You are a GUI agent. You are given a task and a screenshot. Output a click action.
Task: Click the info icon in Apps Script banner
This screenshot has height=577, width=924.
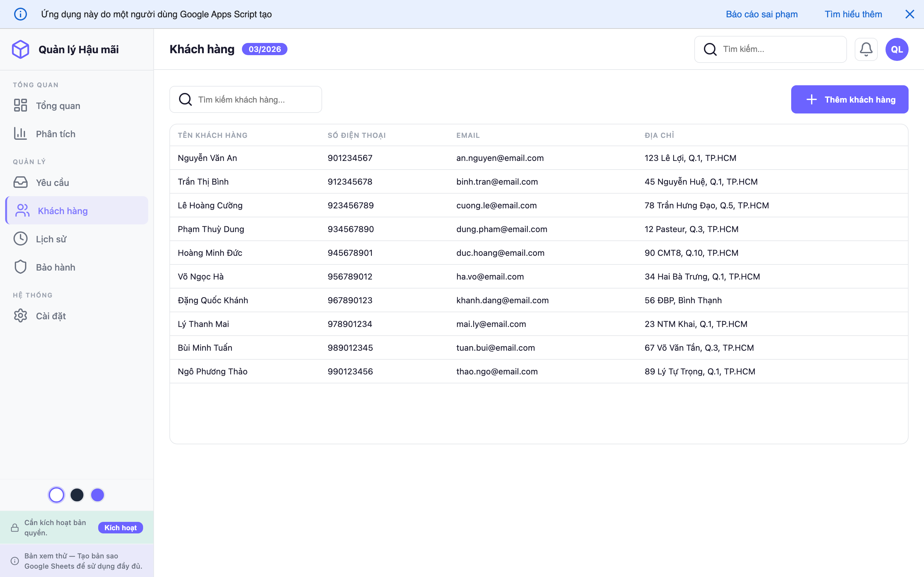21,14
